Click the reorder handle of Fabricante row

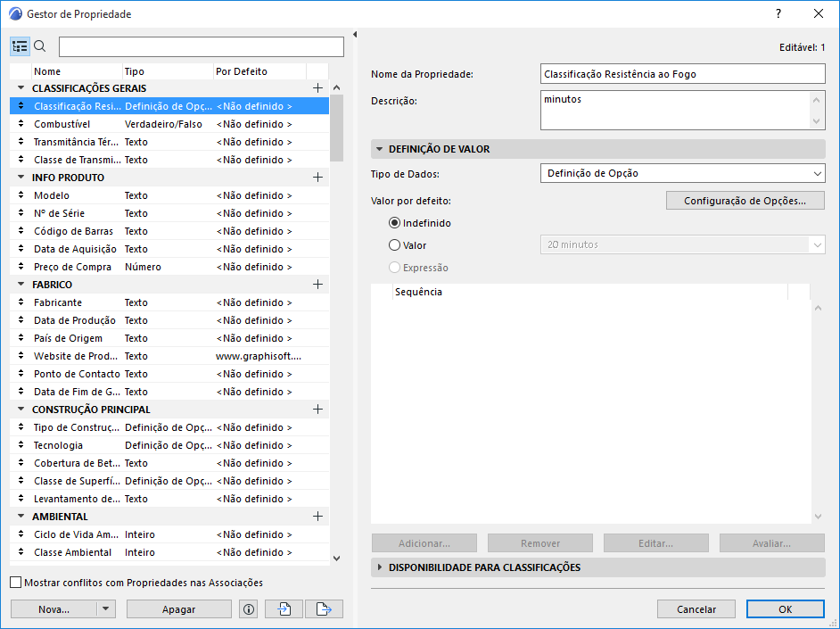(21, 302)
